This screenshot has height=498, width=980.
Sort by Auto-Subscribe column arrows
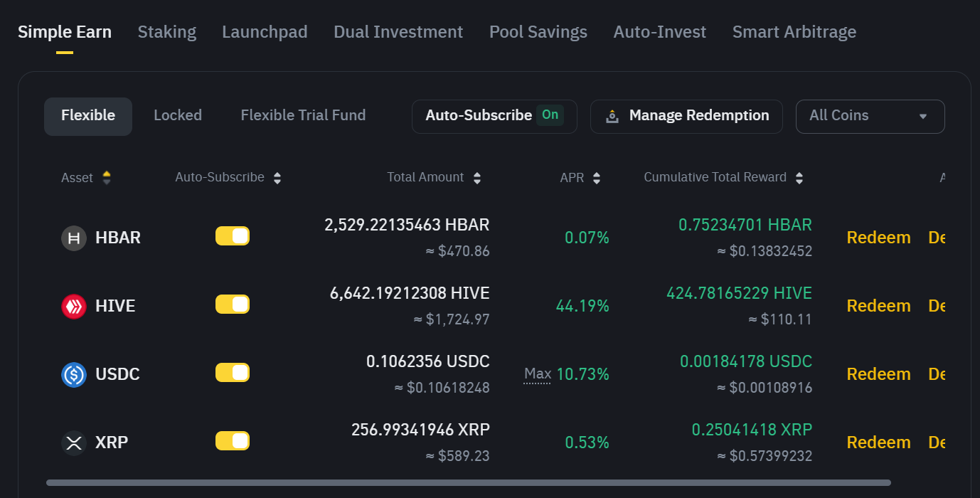277,178
